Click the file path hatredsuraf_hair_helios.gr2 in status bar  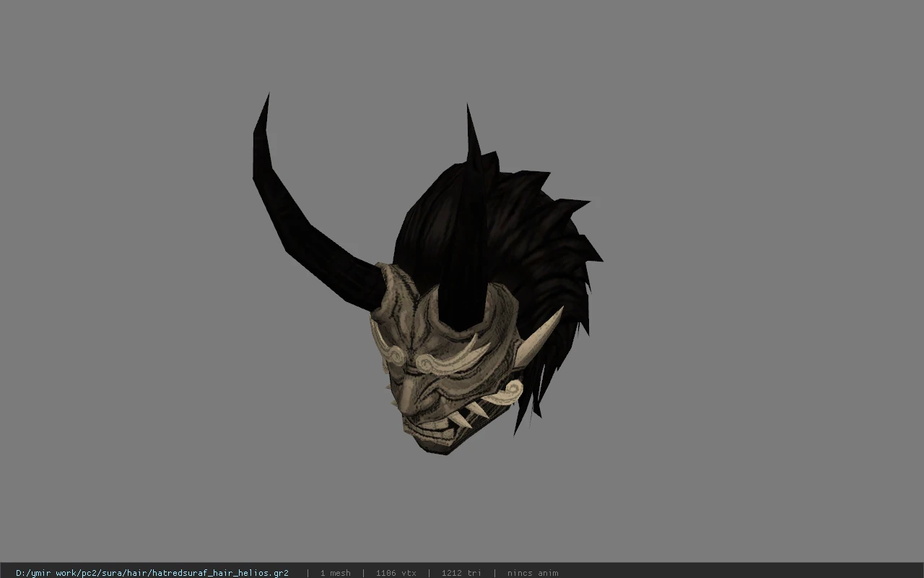(152, 573)
